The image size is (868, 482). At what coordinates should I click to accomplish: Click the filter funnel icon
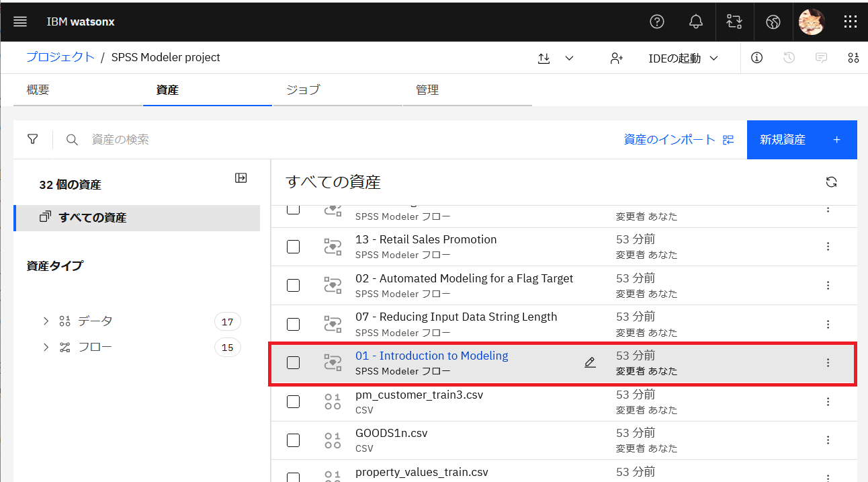point(32,139)
